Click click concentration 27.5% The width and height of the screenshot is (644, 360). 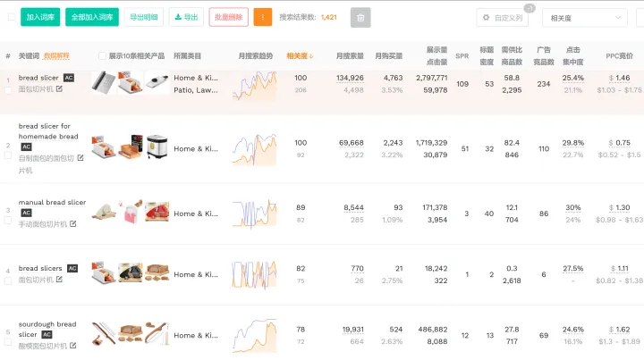tap(573, 269)
